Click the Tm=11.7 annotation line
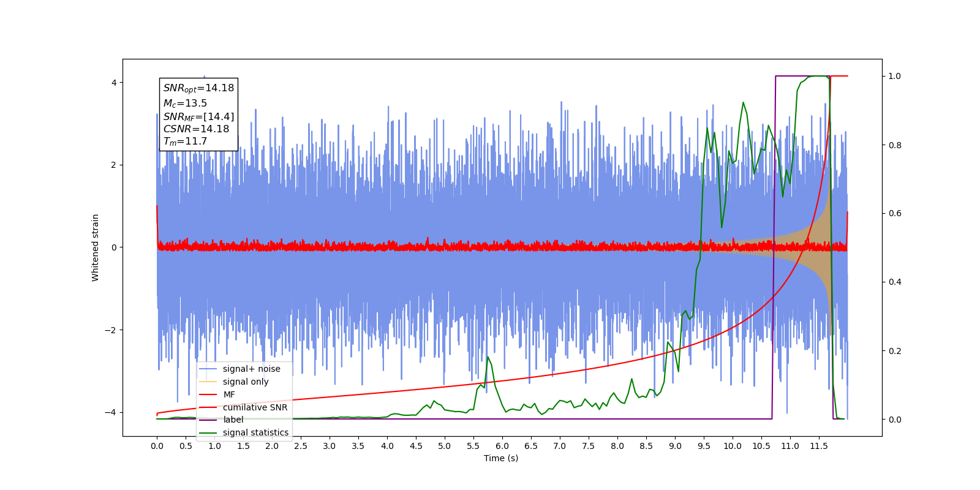This screenshot has height=490, width=980. 185,141
